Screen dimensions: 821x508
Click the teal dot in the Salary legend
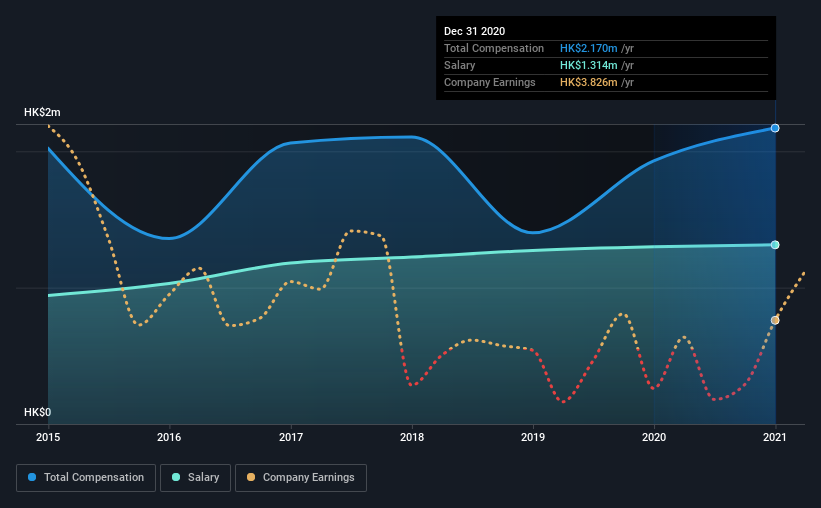tap(176, 477)
